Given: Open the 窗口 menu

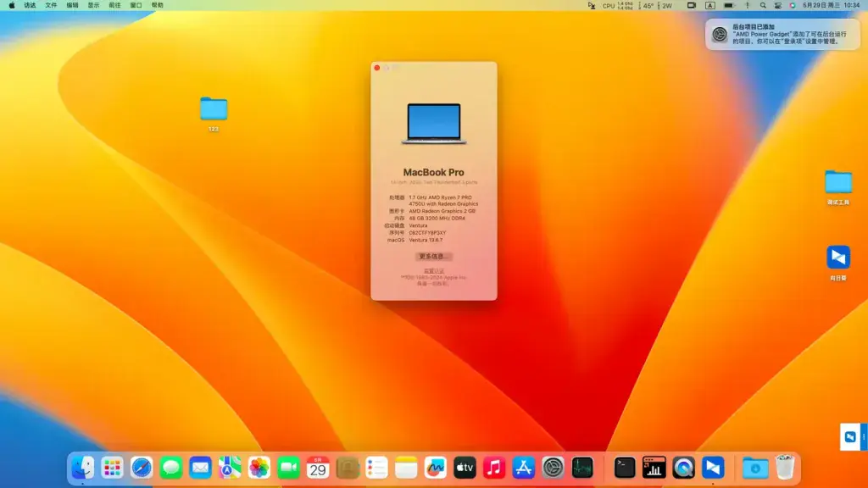Looking at the screenshot, I should [x=136, y=6].
